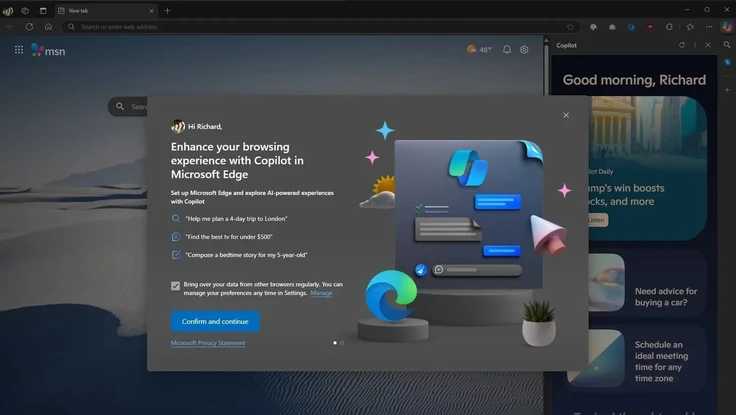This screenshot has height=415, width=736.
Task: Select the New tab tab
Action: point(106,10)
